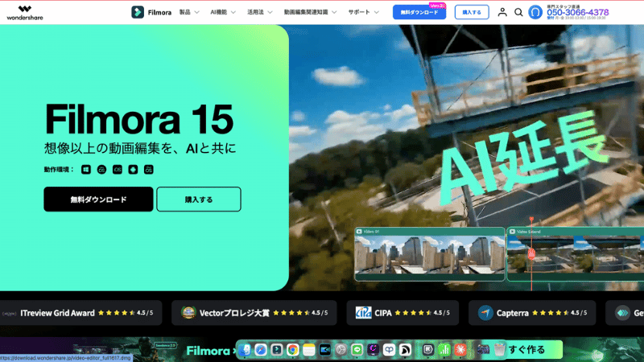Screen dimensions: 644x362
Task: Click the 動作環境 label
Action: [x=59, y=170]
